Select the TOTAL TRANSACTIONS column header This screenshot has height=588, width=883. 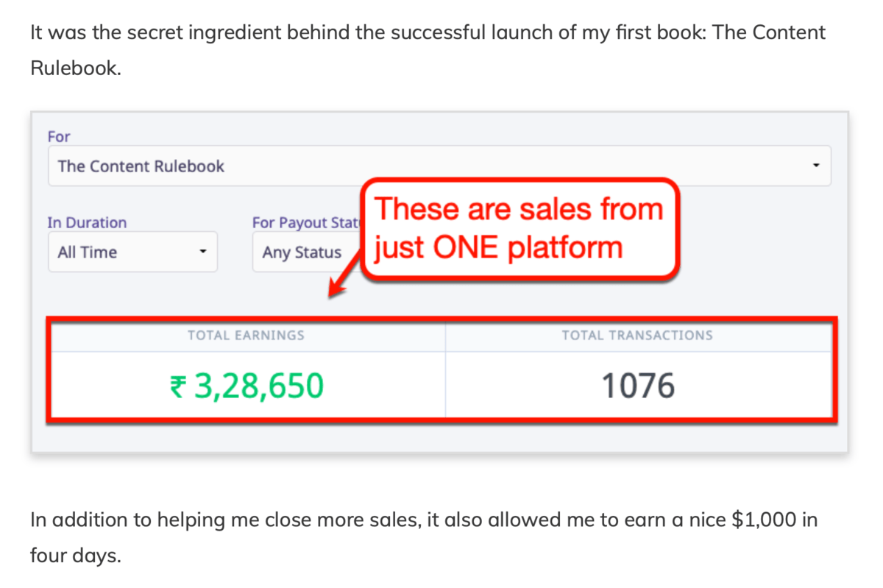pos(637,335)
